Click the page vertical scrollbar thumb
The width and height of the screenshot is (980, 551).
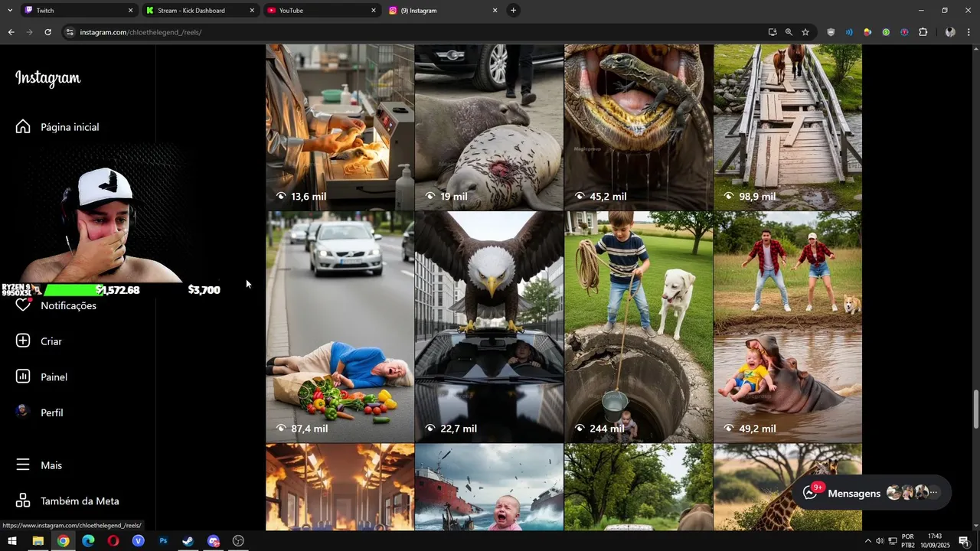point(976,409)
